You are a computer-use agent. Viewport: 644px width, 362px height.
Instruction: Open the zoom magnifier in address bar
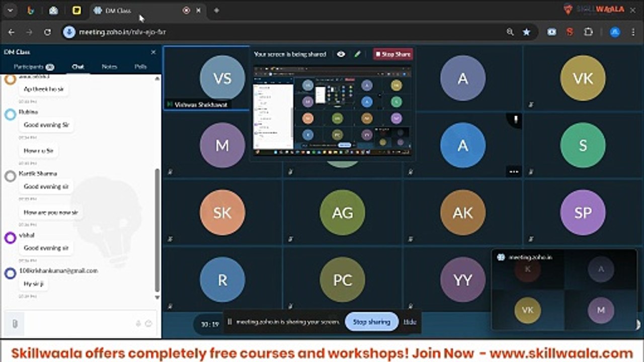(x=510, y=32)
